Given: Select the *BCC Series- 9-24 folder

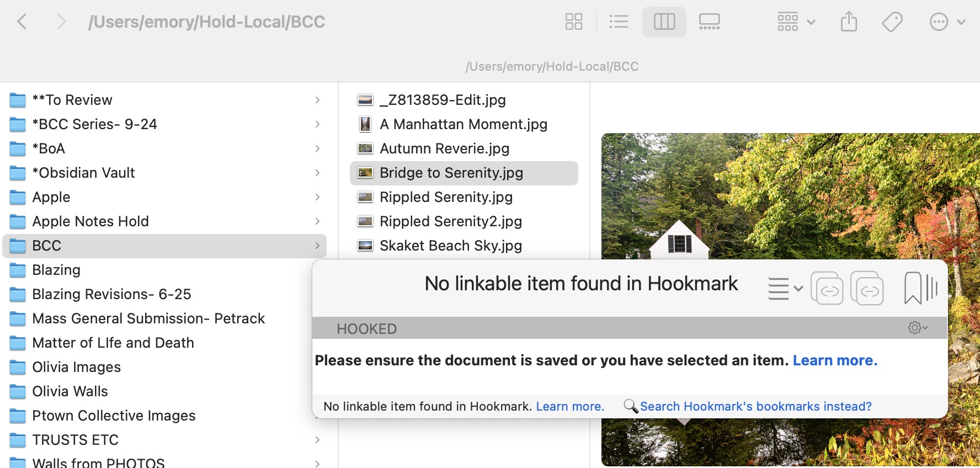Looking at the screenshot, I should click(x=164, y=124).
